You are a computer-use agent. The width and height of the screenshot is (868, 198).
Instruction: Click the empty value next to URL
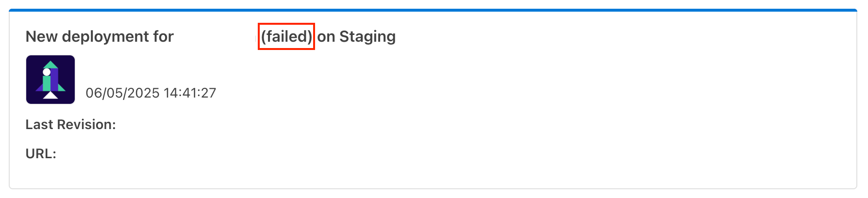(x=194, y=154)
